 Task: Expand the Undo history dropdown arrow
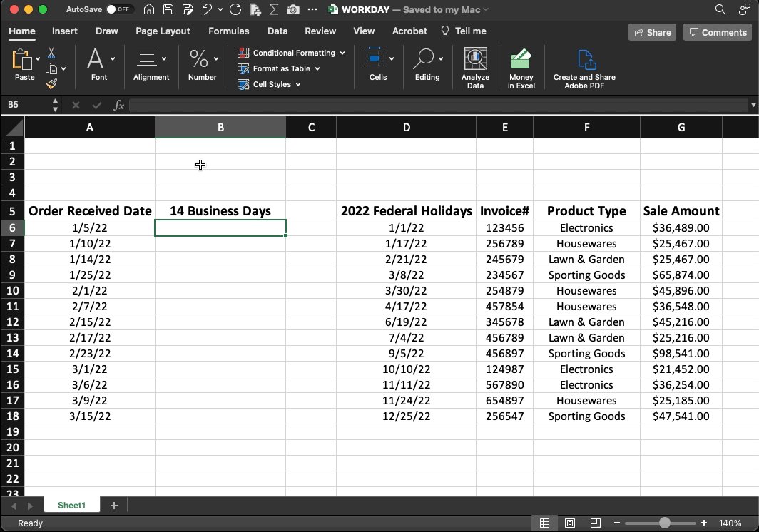pyautogui.click(x=220, y=9)
